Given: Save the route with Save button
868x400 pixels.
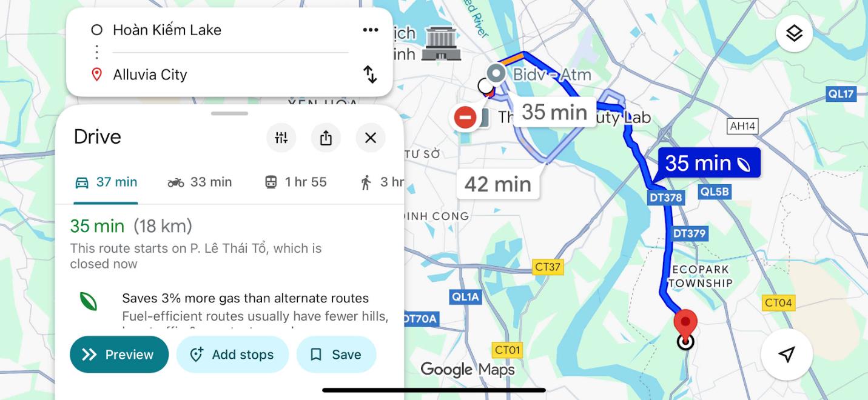Looking at the screenshot, I should point(336,355).
